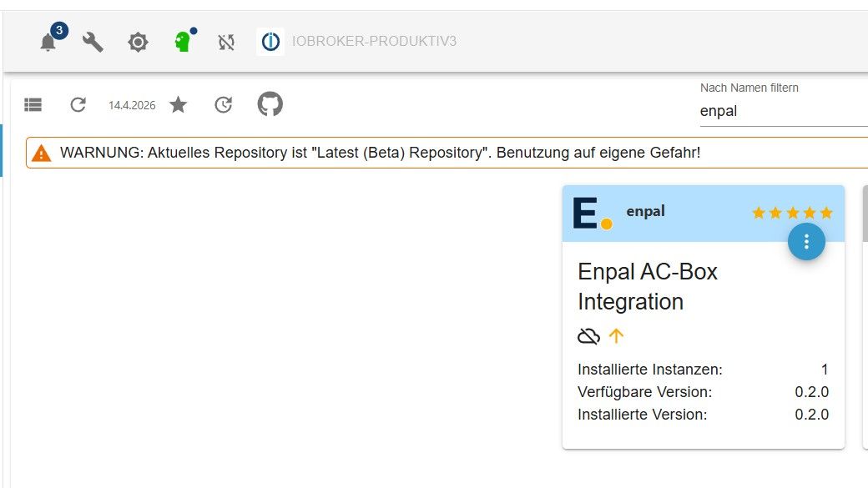The width and height of the screenshot is (868, 488).
Task: Click the name filter field containing enpal
Action: coord(784,111)
